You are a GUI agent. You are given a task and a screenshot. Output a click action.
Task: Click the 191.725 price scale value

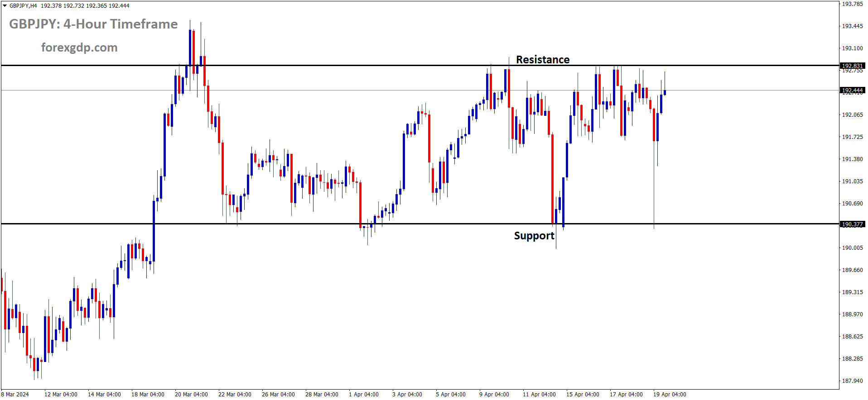(852, 137)
